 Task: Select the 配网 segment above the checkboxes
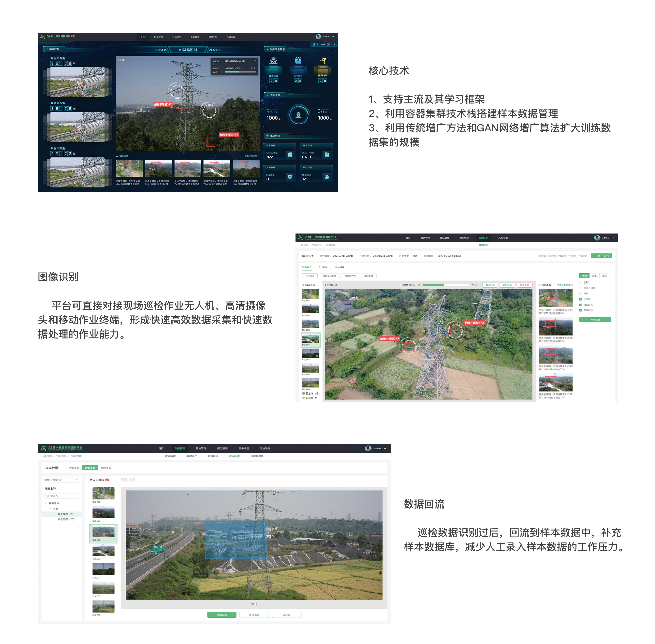click(x=604, y=276)
